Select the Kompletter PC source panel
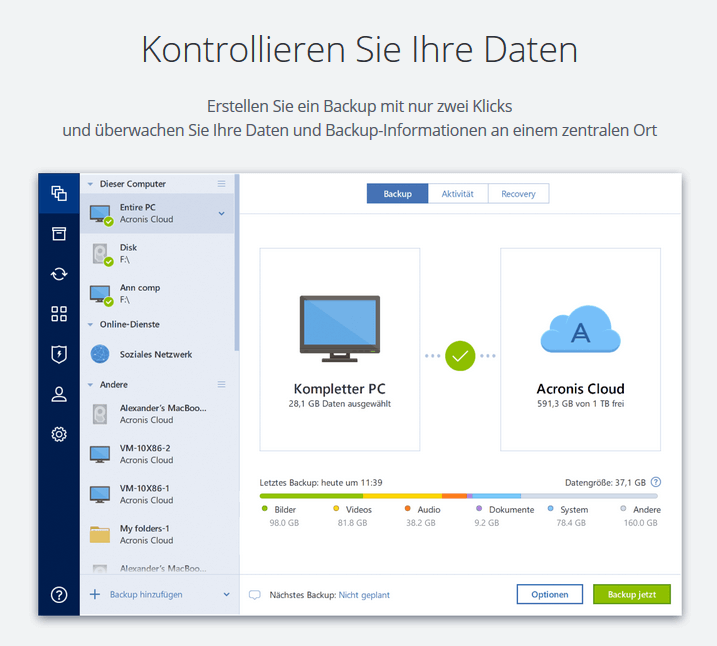Viewport: 717px width, 646px height. click(340, 349)
